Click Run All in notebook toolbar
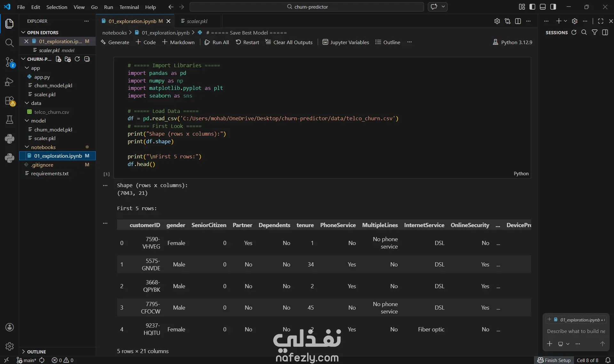The image size is (614, 364). click(217, 42)
